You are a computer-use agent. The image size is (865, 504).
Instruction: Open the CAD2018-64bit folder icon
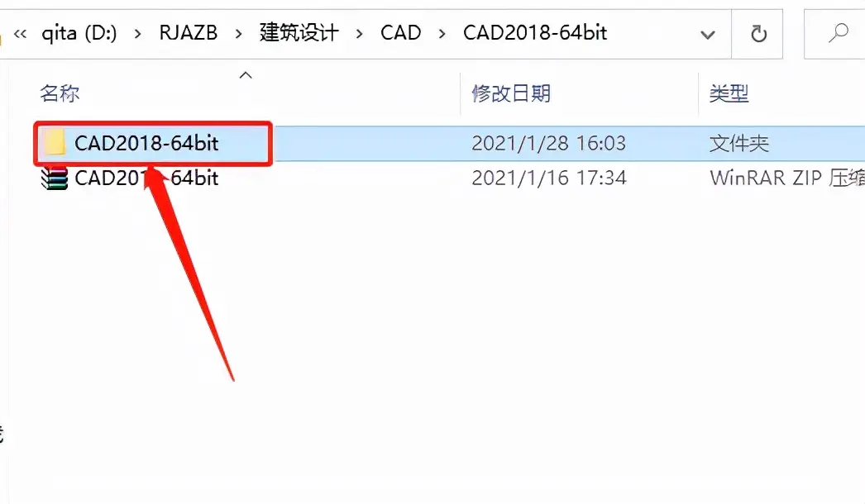(x=54, y=144)
